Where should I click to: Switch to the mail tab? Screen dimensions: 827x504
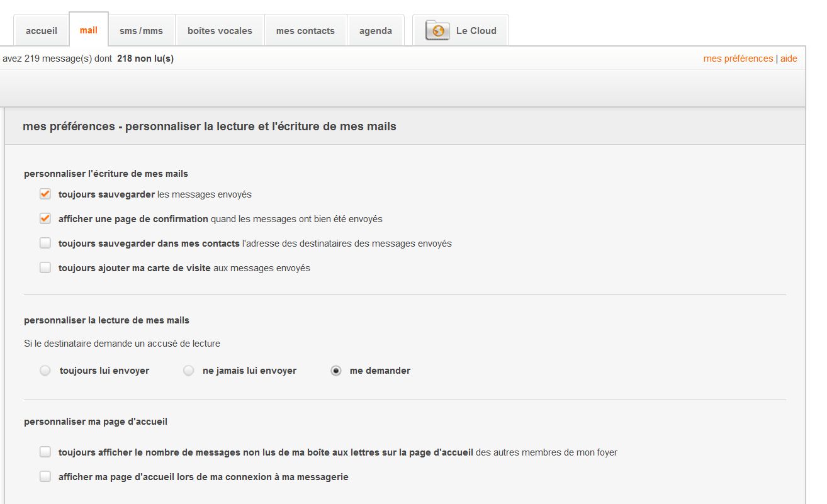click(89, 30)
